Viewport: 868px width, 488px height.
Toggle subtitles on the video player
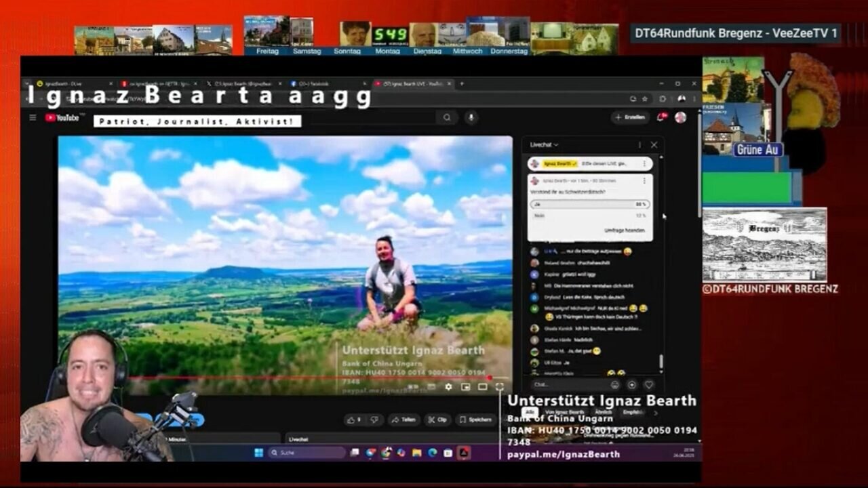click(431, 387)
